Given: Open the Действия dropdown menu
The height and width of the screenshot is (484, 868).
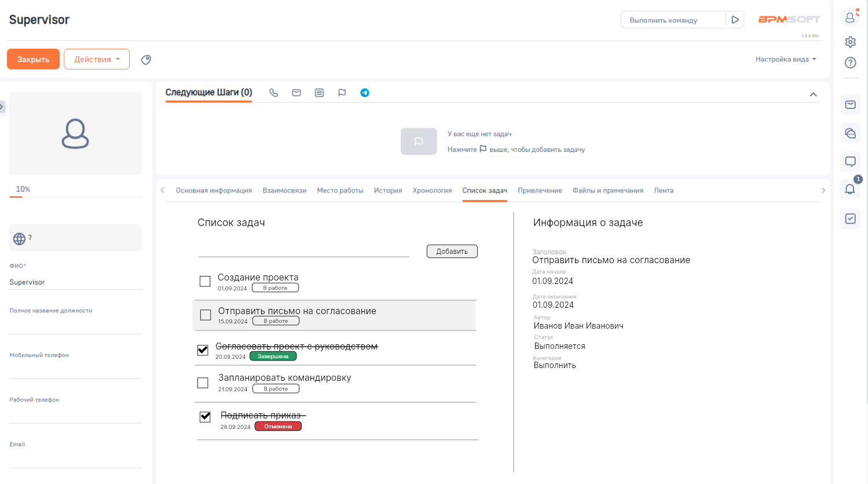Looking at the screenshot, I should point(97,59).
